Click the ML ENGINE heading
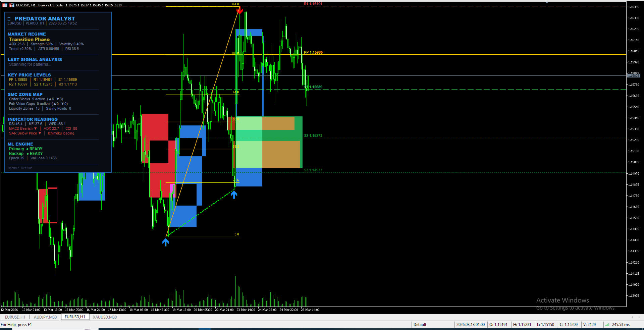The width and height of the screenshot is (644, 330). [20, 144]
